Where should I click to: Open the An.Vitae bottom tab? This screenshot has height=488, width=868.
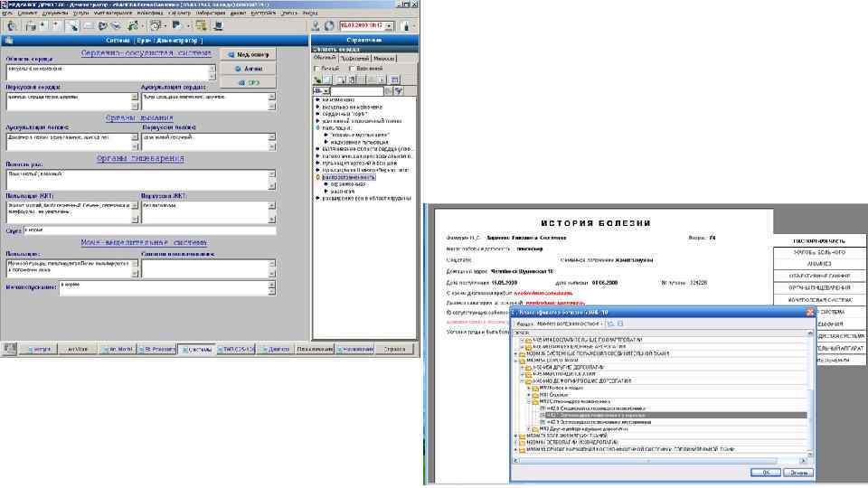[77, 349]
